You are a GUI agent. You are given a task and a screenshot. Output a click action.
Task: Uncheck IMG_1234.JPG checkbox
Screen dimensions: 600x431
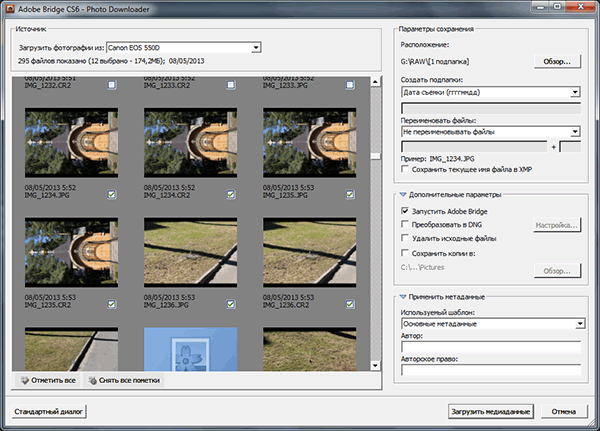[111, 194]
